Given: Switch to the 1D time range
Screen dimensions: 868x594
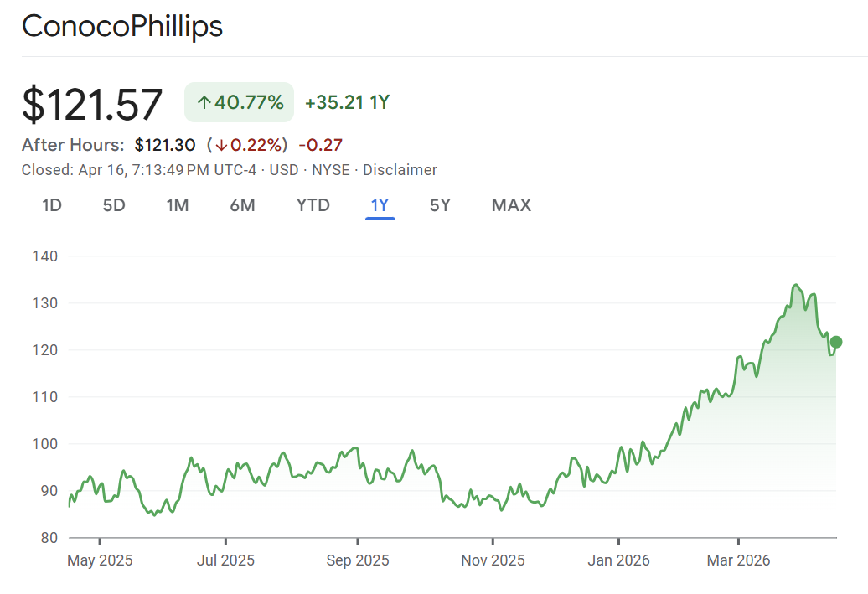Looking at the screenshot, I should 52,205.
